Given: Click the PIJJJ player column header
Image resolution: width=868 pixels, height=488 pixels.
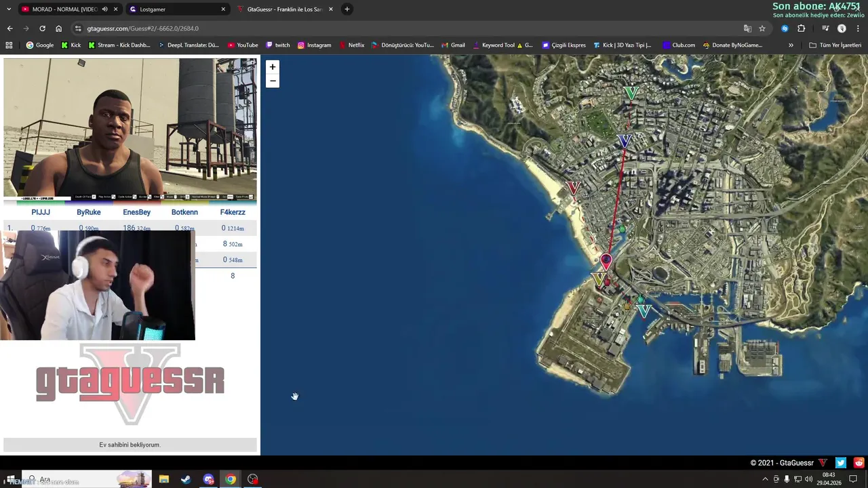Looking at the screenshot, I should (41, 212).
